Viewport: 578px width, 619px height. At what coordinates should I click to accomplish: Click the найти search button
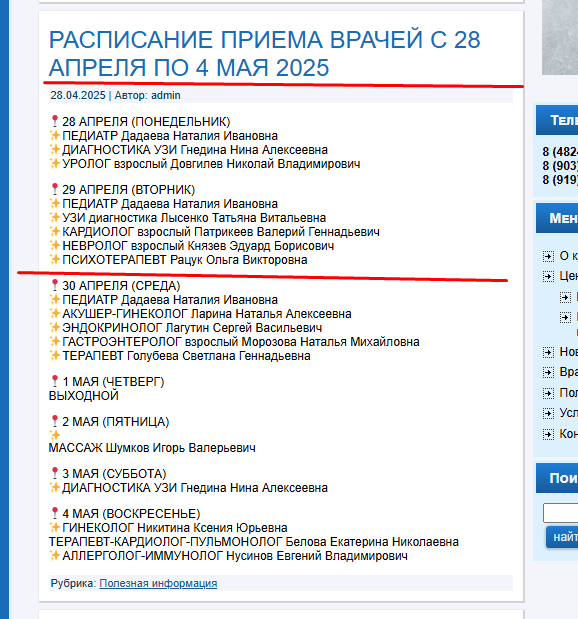[x=562, y=537]
